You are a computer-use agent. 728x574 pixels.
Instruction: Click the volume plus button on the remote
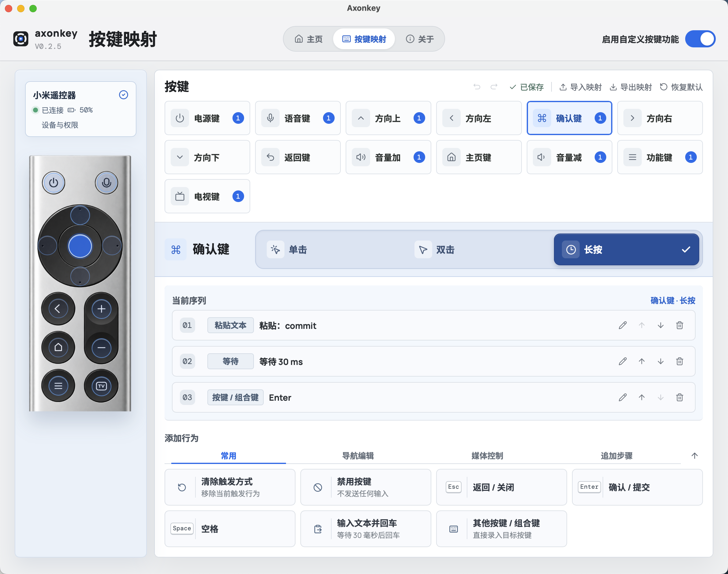tap(101, 308)
